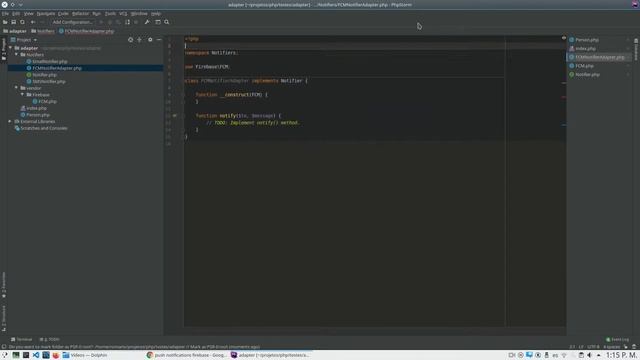The height and width of the screenshot is (360, 640).
Task: Toggle the Database tool window side tab
Action: coord(636,50)
